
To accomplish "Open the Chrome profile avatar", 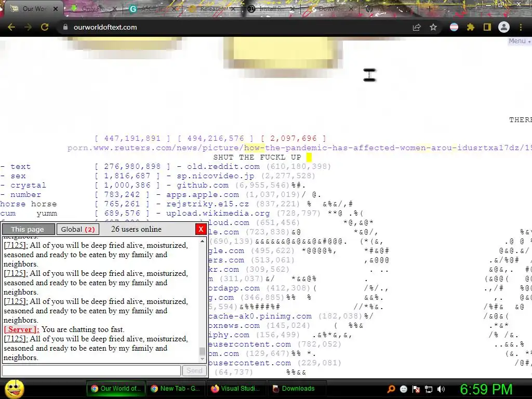I will point(504,27).
